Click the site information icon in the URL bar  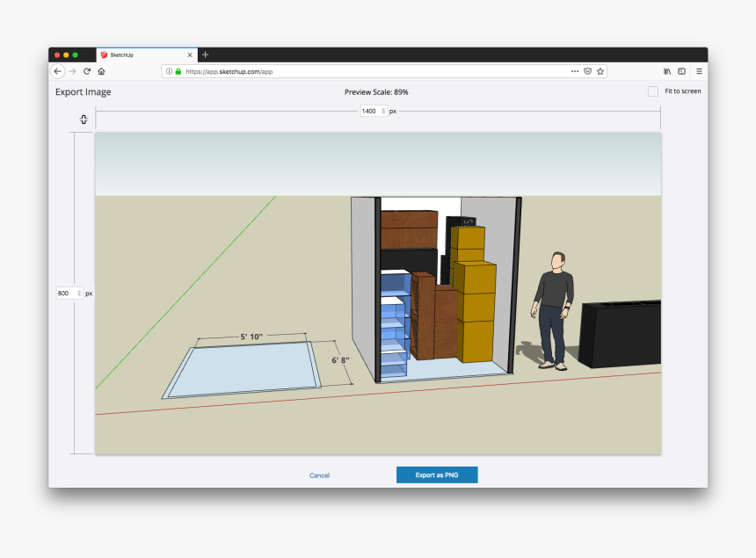point(169,71)
